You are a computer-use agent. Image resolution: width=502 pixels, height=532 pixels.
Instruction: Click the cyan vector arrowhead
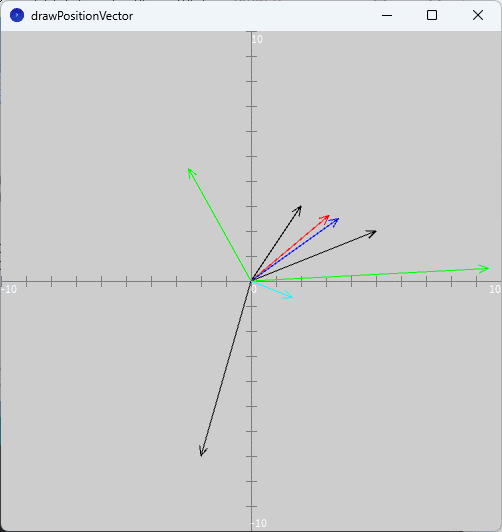[x=288, y=295]
